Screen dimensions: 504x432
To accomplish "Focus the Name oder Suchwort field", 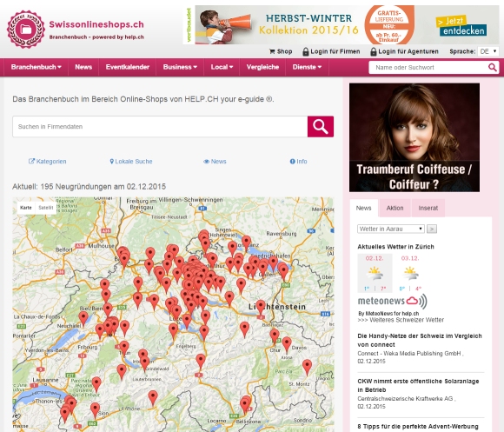I will 428,68.
